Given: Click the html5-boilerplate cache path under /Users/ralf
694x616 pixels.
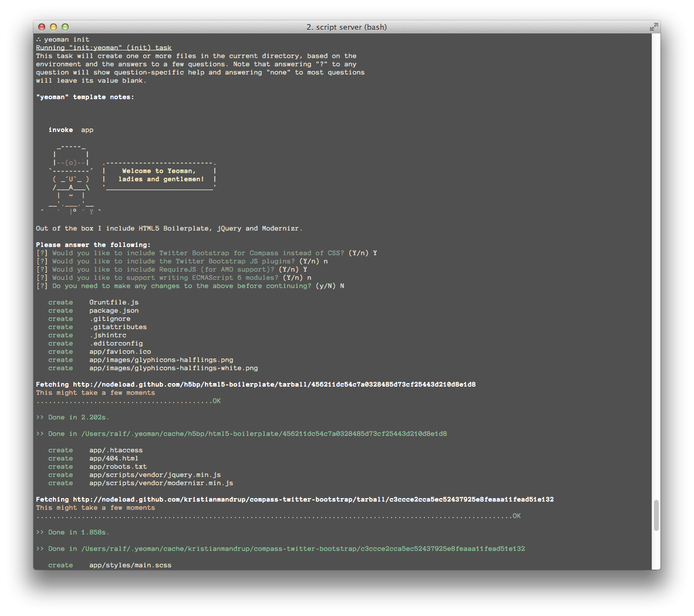Looking at the screenshot, I should click(264, 434).
